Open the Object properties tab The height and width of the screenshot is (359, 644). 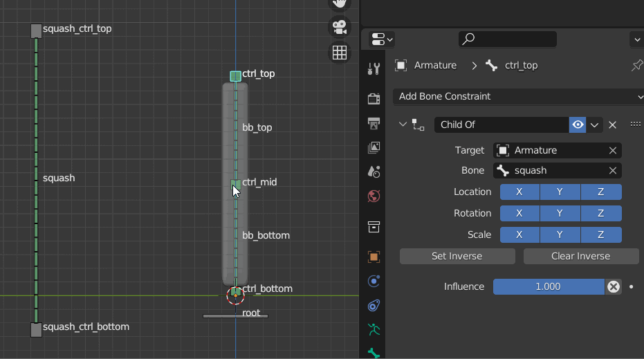[374, 257]
